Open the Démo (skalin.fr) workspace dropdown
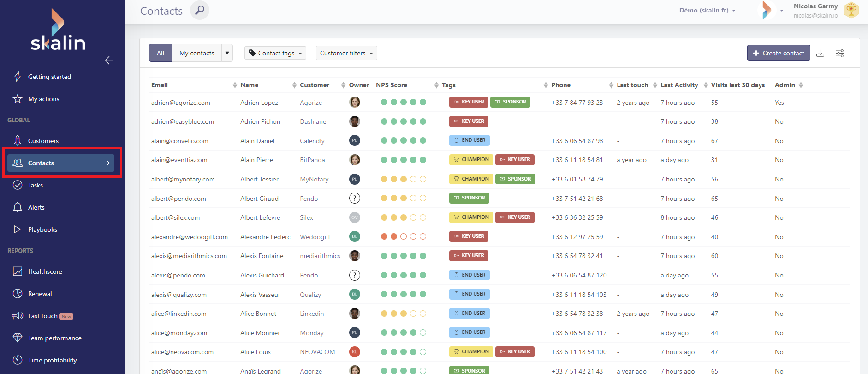868x374 pixels. coord(707,10)
